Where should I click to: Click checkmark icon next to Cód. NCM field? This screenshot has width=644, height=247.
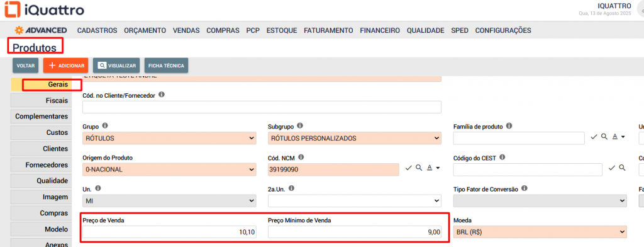coord(408,168)
